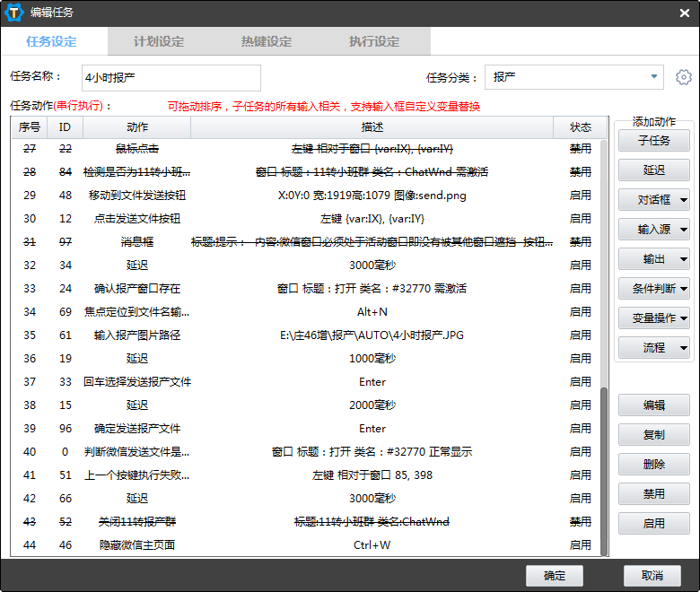Image resolution: width=700 pixels, height=592 pixels.
Task: Open the 输入源 action dropdown
Action: click(653, 230)
